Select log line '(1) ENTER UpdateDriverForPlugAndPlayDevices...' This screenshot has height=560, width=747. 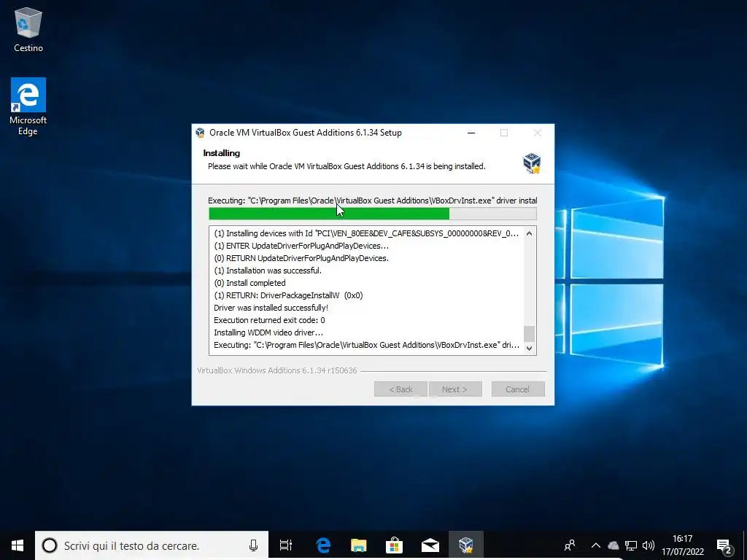pyautogui.click(x=301, y=246)
